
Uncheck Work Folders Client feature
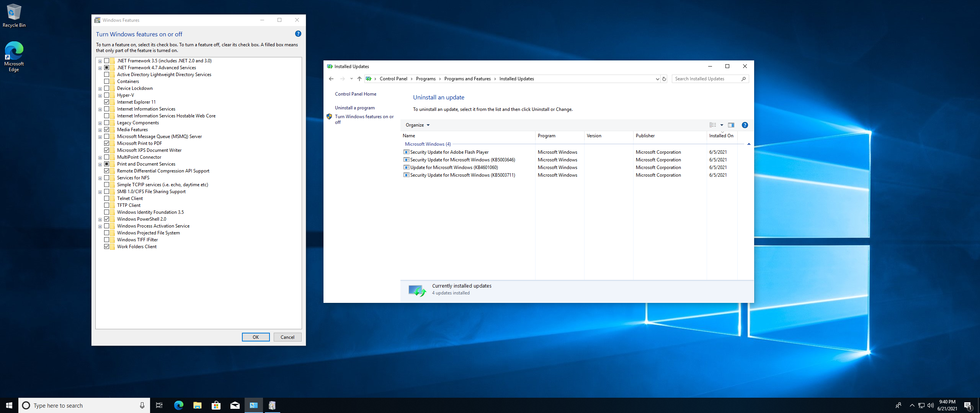[x=107, y=247]
